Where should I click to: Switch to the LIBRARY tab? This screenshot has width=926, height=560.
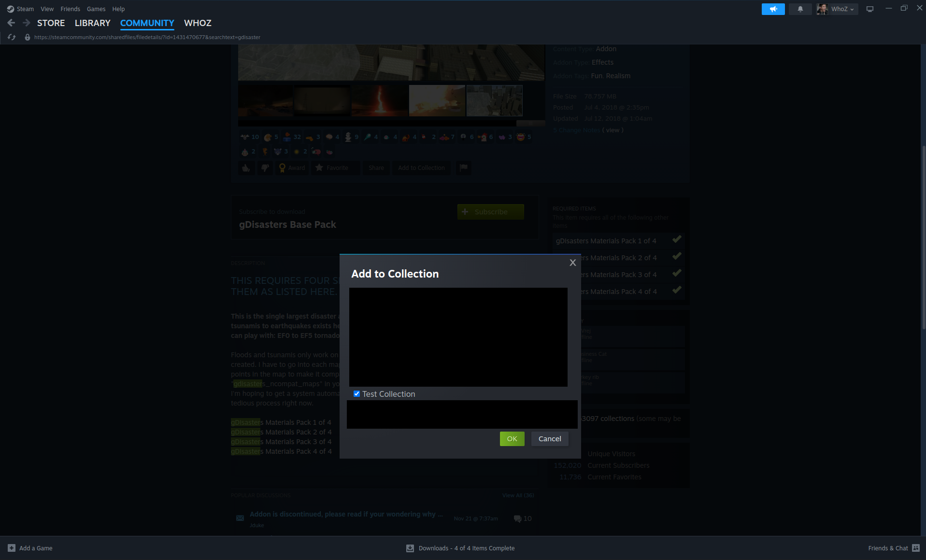coord(92,23)
